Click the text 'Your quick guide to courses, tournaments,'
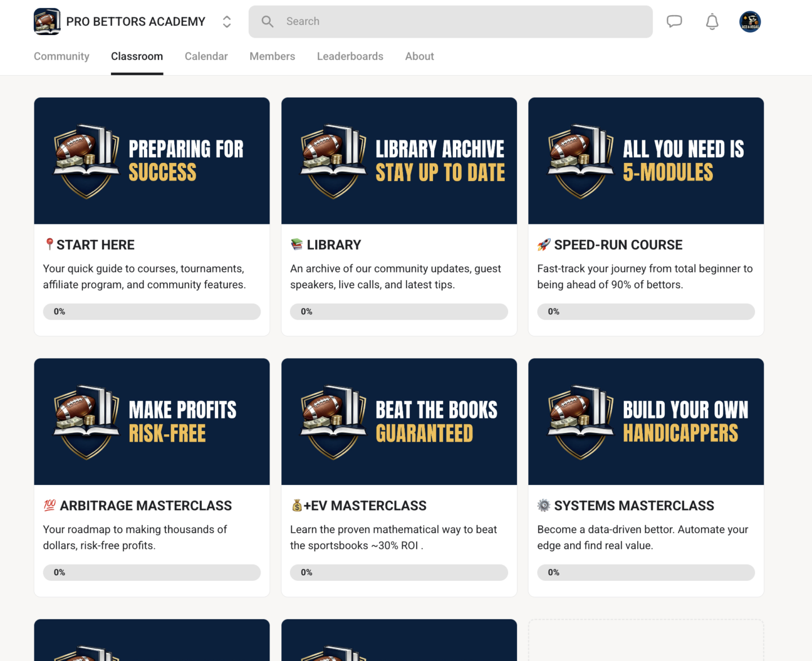The image size is (812, 661). (144, 268)
